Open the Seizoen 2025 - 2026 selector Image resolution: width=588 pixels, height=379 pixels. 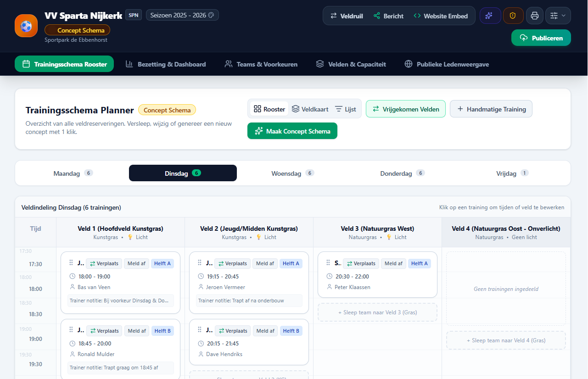coord(182,15)
